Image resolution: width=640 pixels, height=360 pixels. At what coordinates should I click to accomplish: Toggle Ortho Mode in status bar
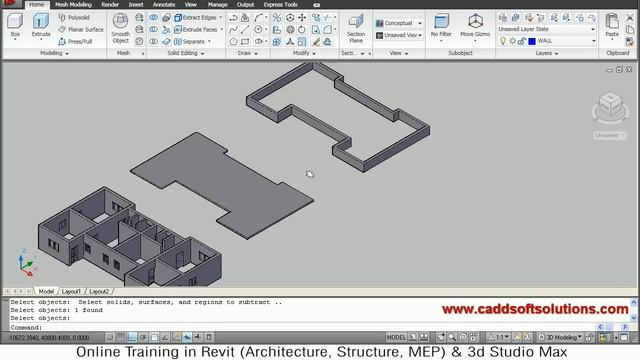pos(132,337)
